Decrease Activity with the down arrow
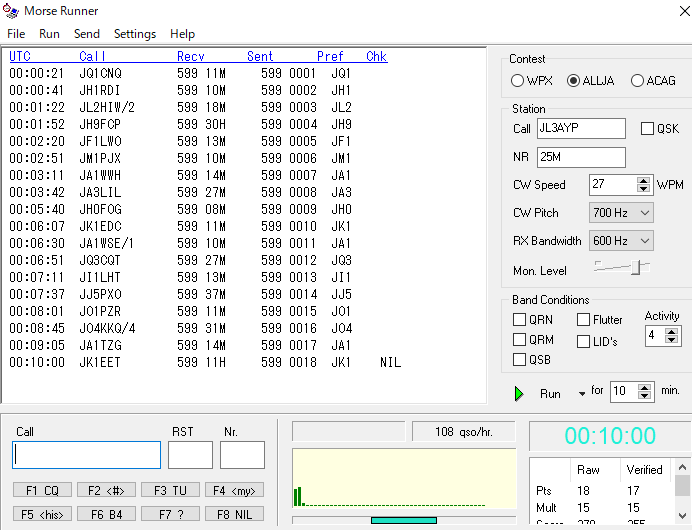The image size is (692, 530). pos(671,340)
